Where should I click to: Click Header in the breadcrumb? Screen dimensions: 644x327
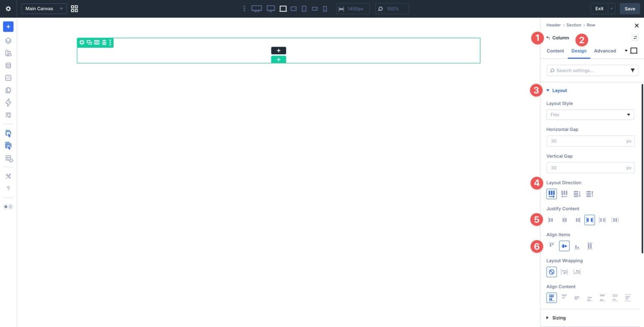(x=553, y=25)
